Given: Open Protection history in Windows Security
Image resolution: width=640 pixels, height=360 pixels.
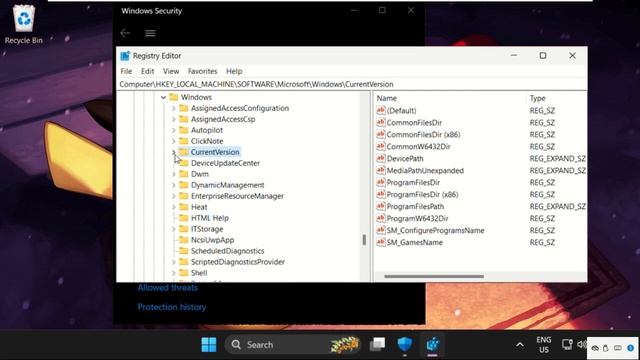Looking at the screenshot, I should point(171,307).
